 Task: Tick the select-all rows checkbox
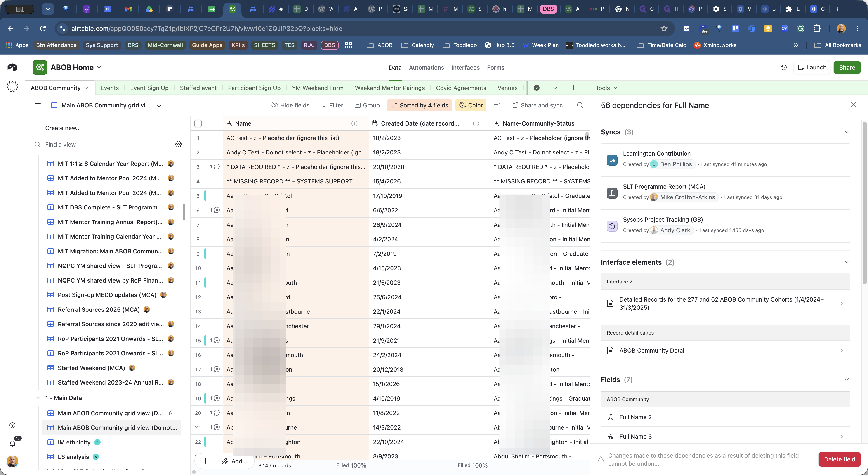coord(198,123)
